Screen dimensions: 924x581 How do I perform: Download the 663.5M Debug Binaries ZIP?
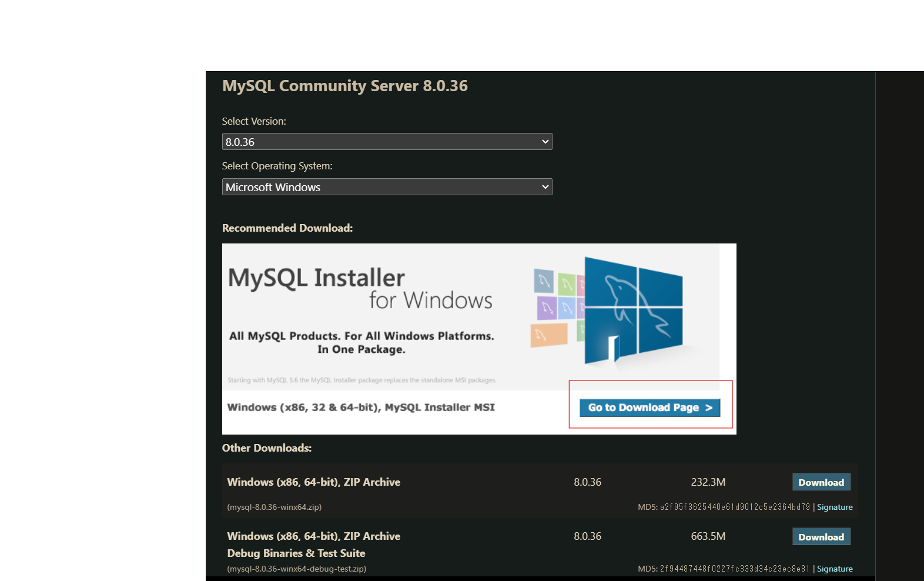tap(821, 537)
